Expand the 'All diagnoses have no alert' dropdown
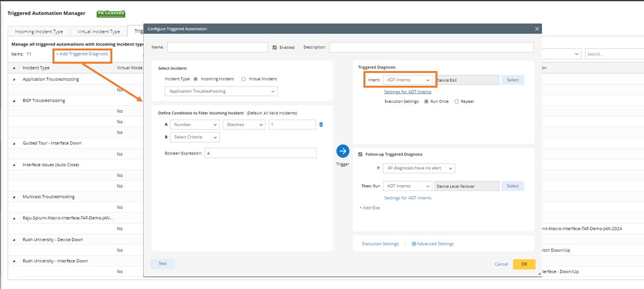This screenshot has height=289, width=644. [x=419, y=168]
